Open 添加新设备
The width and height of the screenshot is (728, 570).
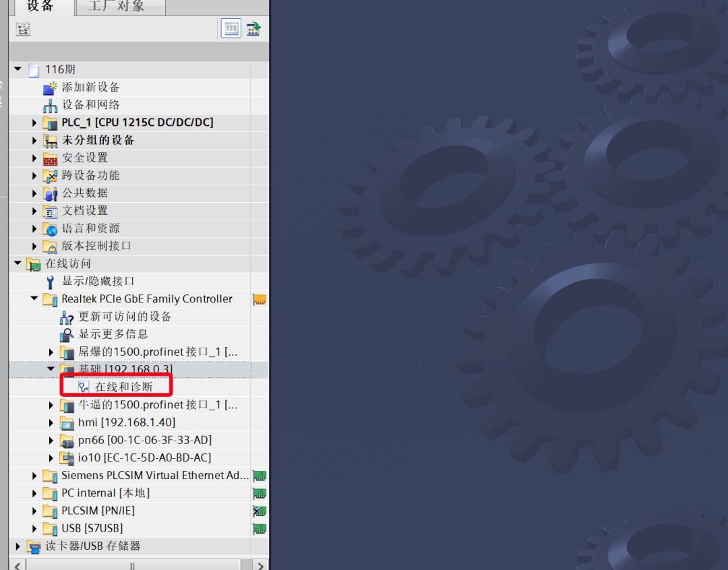(90, 88)
